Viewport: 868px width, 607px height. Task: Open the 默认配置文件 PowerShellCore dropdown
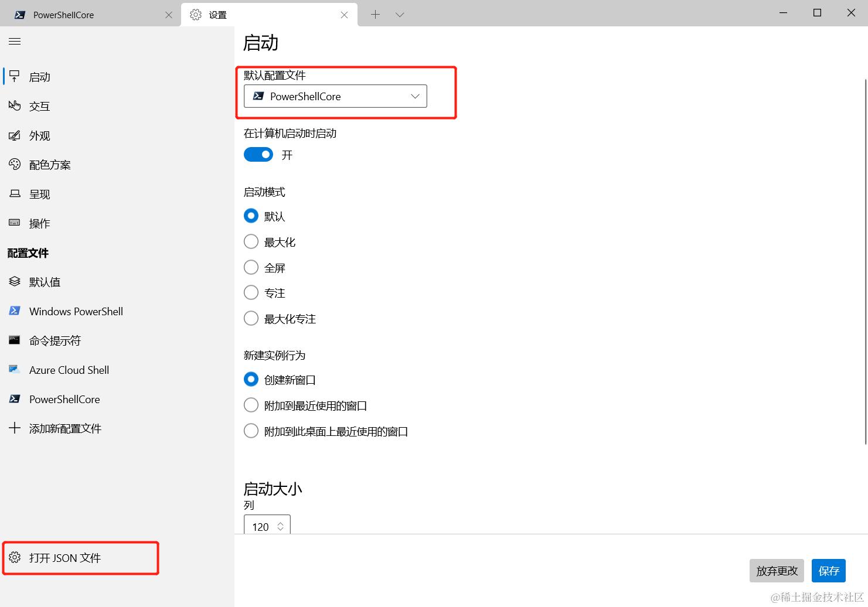(335, 96)
